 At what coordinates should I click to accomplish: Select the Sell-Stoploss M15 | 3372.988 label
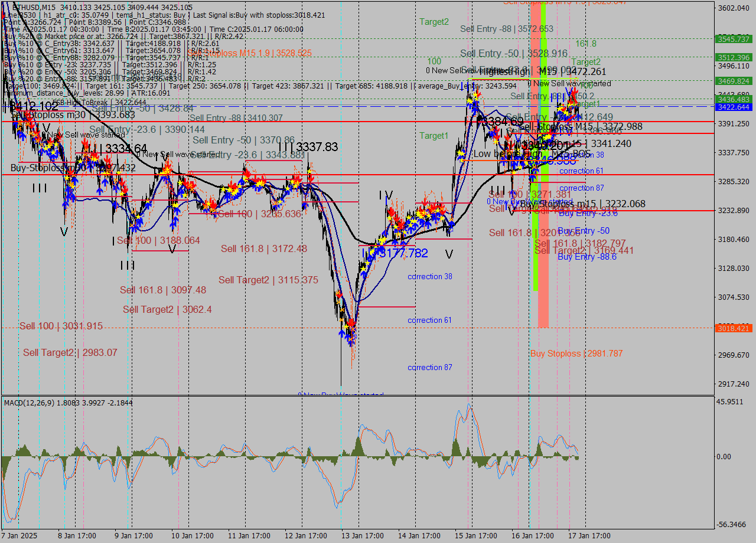[x=581, y=126]
